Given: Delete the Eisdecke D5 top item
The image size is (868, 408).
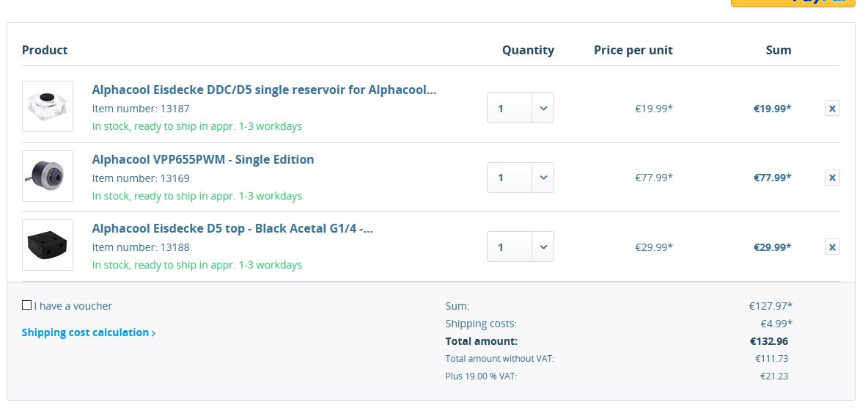Looking at the screenshot, I should click(832, 247).
